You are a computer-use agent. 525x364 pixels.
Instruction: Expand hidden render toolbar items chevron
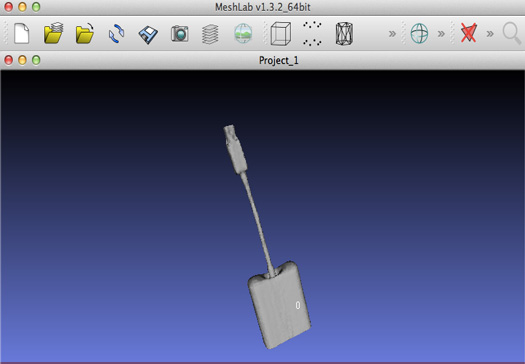coord(392,33)
